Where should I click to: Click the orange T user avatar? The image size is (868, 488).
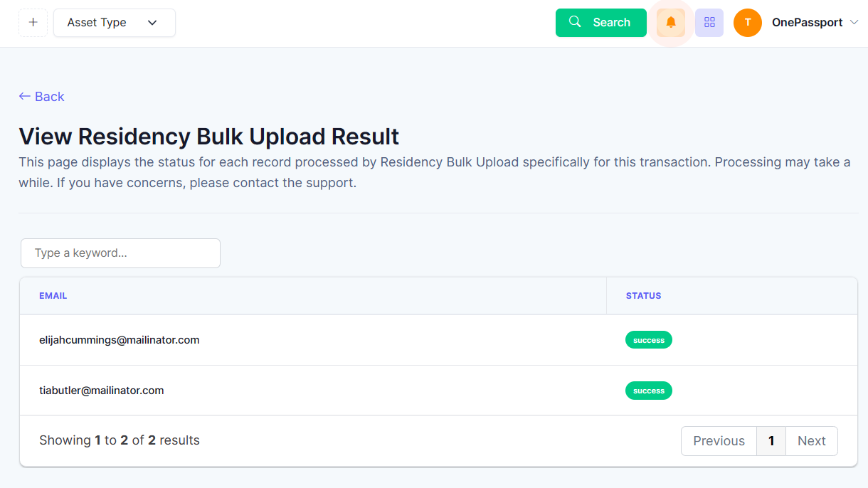[748, 23]
